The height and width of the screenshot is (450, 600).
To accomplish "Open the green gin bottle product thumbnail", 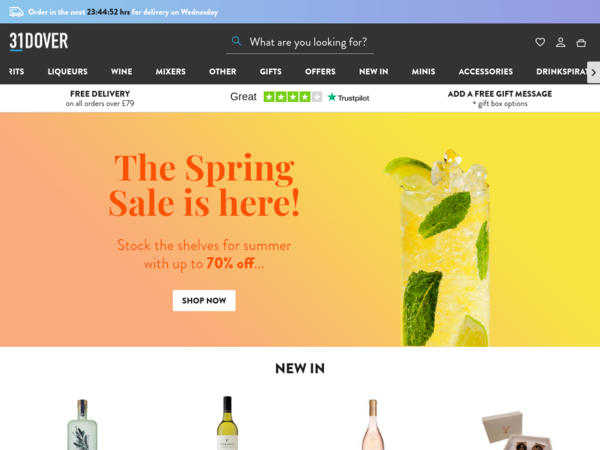I will 82,425.
